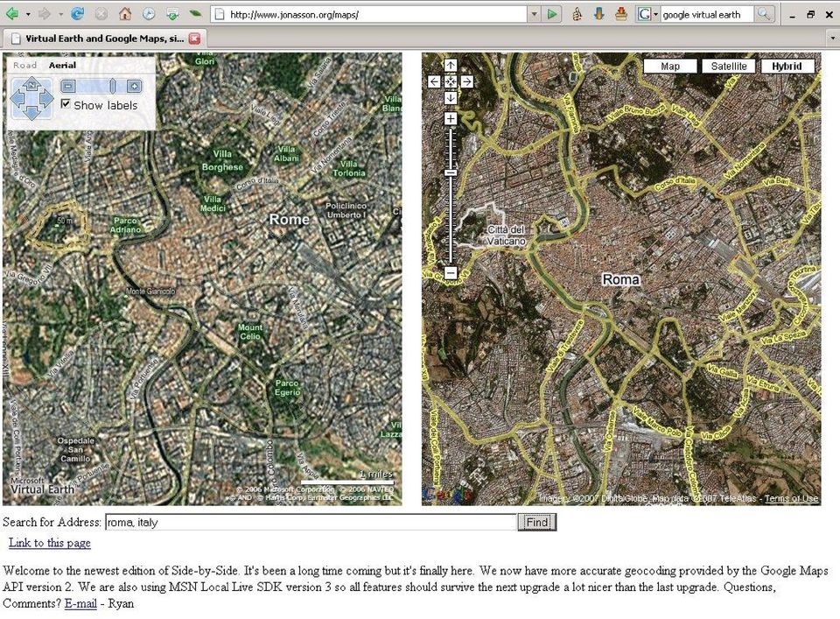Open the Forward history dropdown arrow

60,15
